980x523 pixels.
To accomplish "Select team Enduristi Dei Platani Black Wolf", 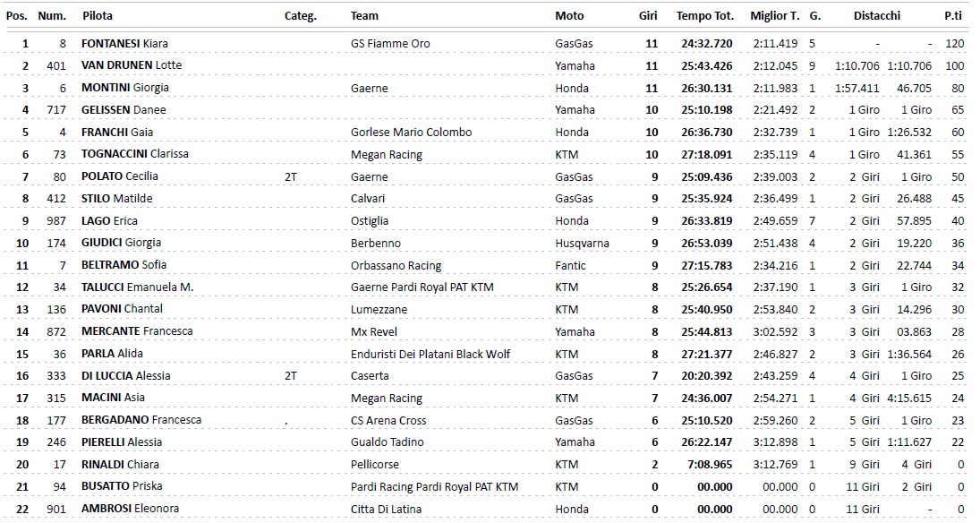I will tap(430, 354).
